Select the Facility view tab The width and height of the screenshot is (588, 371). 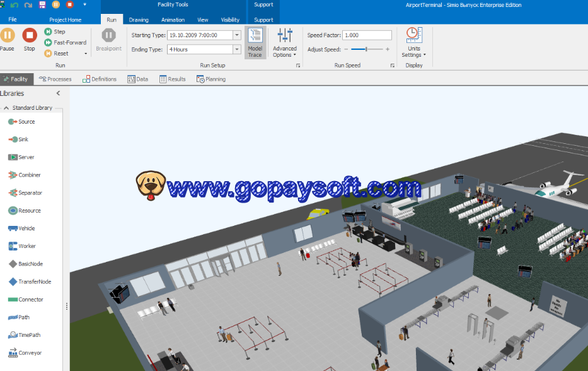(x=16, y=79)
